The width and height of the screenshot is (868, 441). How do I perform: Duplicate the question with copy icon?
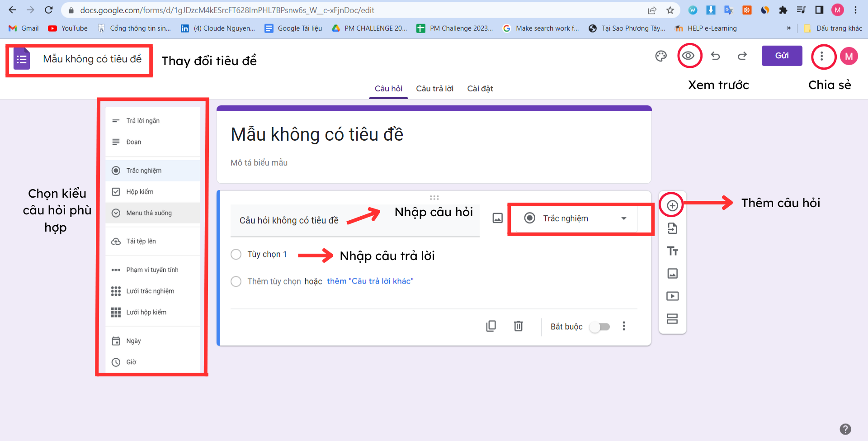[x=491, y=326]
